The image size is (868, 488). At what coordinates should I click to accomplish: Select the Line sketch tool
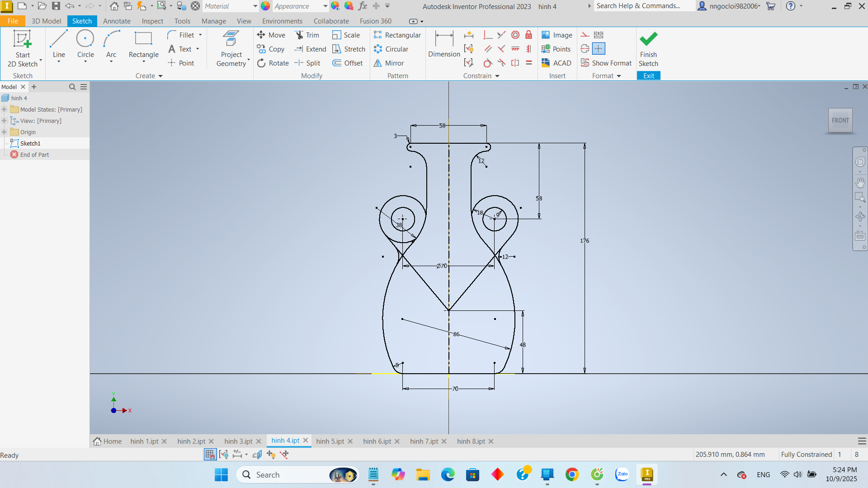pyautogui.click(x=59, y=45)
